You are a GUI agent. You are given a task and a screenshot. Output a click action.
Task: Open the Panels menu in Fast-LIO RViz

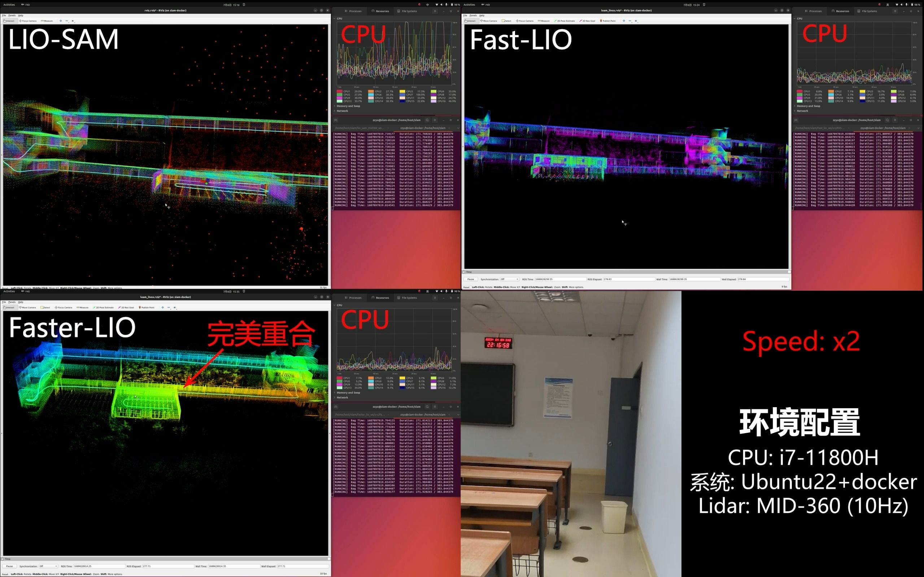pyautogui.click(x=473, y=16)
